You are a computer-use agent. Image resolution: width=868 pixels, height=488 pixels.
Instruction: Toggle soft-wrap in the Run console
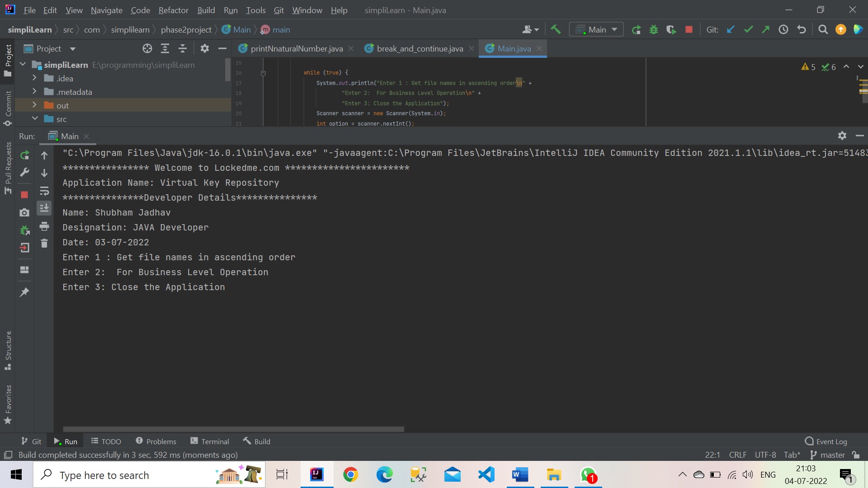coord(44,191)
